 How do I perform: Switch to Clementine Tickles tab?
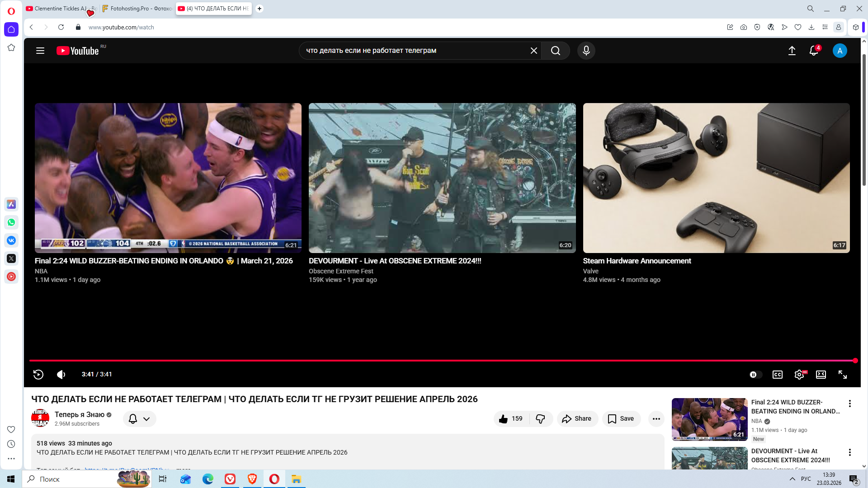[x=59, y=9]
